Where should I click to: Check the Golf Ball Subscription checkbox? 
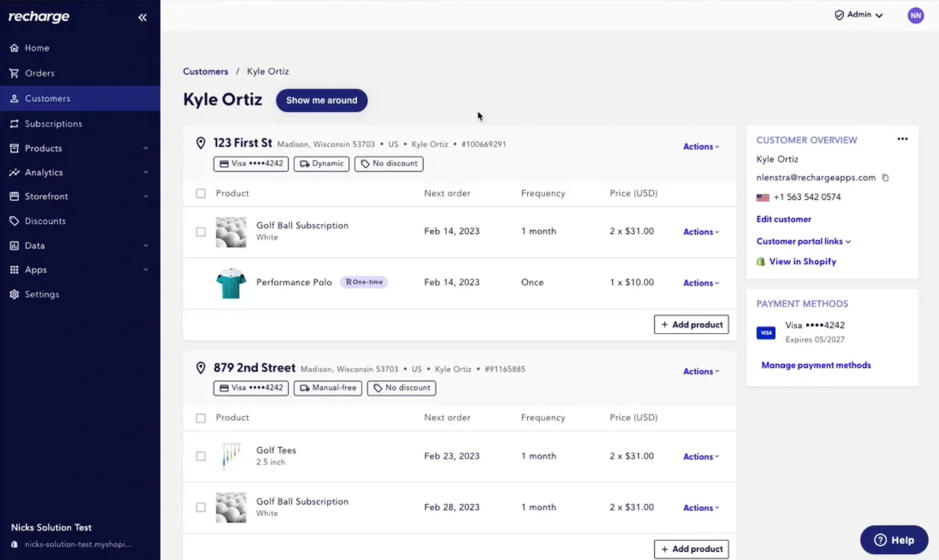point(200,231)
